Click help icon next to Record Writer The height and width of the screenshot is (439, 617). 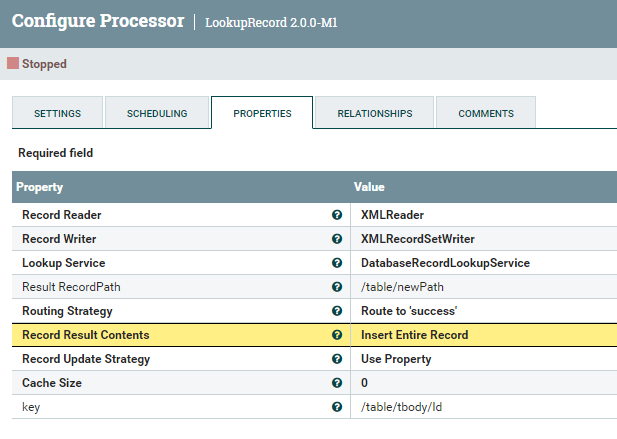337,239
